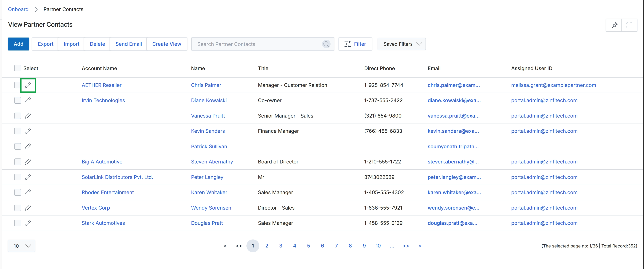Go to pagination page 2
This screenshot has width=644, height=269.
tap(267, 246)
